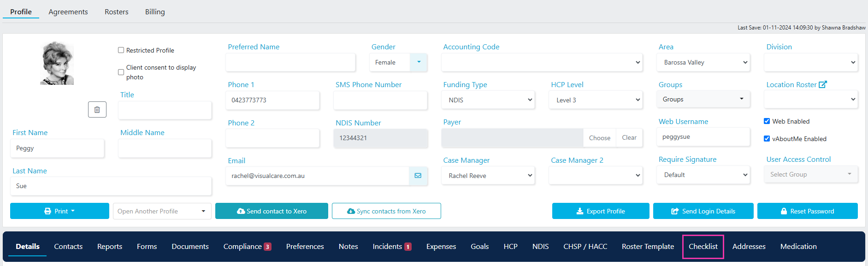Open the Goals section tab
This screenshot has height=266, width=868.
click(480, 247)
